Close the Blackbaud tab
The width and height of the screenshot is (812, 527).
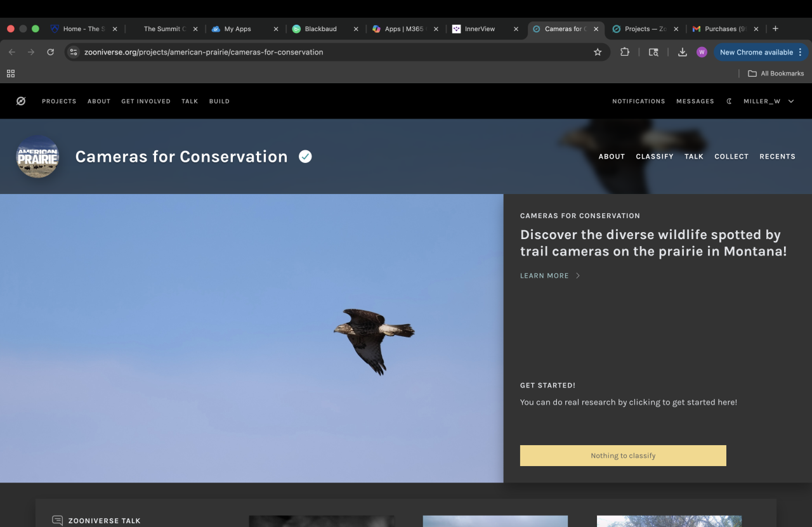pyautogui.click(x=356, y=29)
